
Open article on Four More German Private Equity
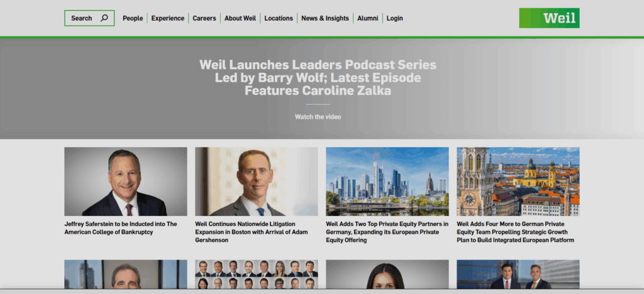516,232
